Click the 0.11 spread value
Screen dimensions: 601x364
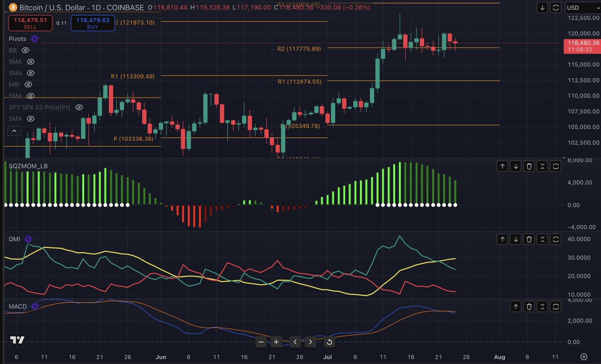[x=61, y=23]
